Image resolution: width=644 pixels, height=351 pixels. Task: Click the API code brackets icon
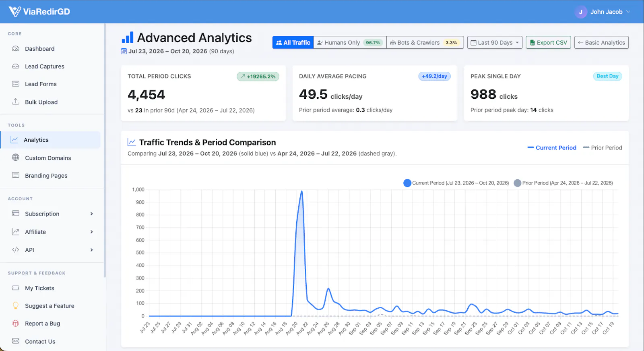click(16, 250)
